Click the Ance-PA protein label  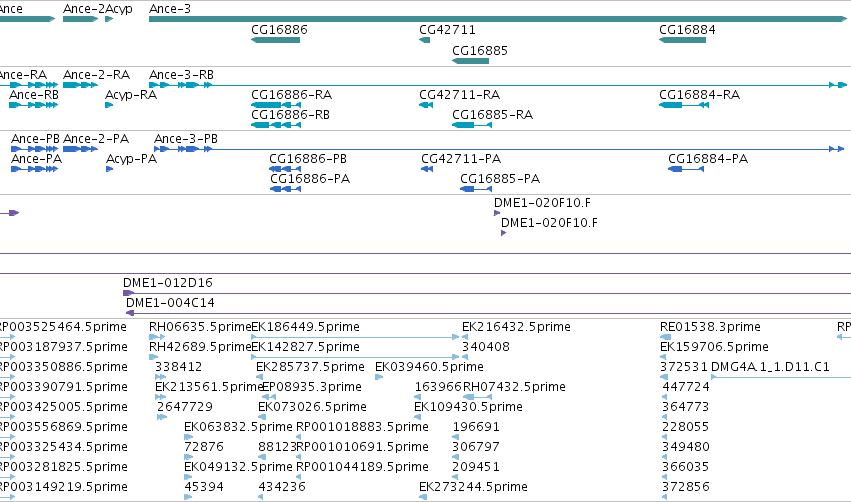point(36,159)
